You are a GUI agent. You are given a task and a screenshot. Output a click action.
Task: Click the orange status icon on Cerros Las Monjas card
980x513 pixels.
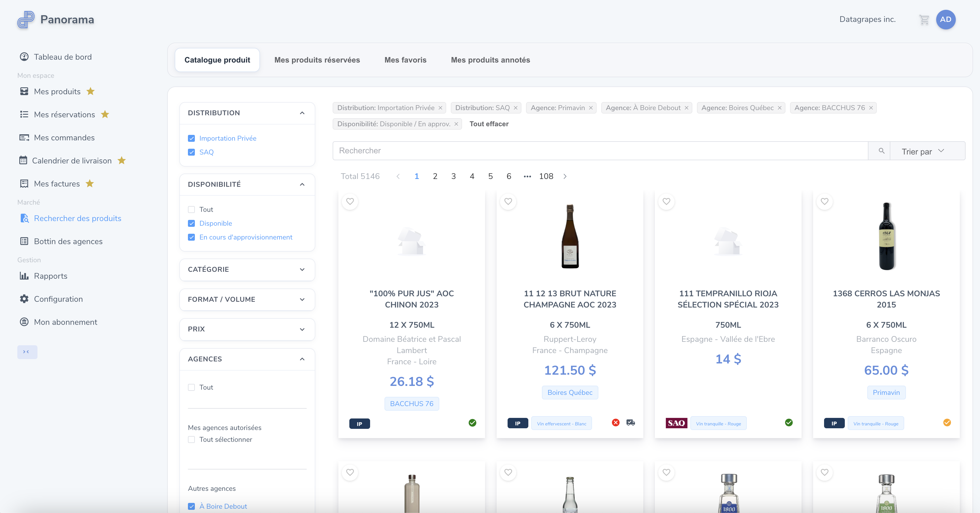(947, 423)
